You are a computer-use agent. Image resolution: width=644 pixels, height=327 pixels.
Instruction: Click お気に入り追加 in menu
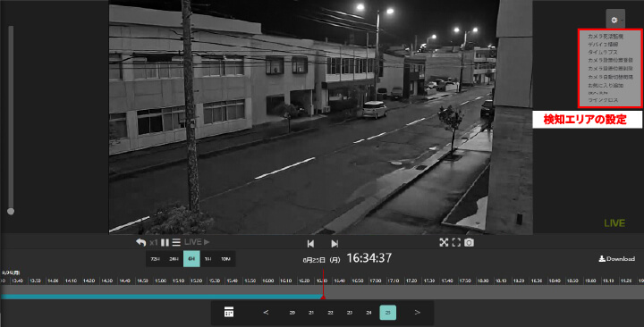pos(606,86)
